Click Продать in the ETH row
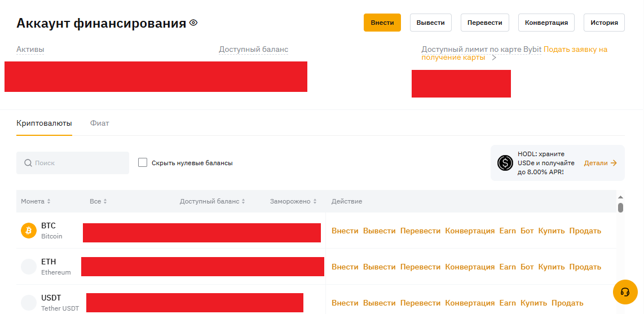644x314 pixels. 585,267
